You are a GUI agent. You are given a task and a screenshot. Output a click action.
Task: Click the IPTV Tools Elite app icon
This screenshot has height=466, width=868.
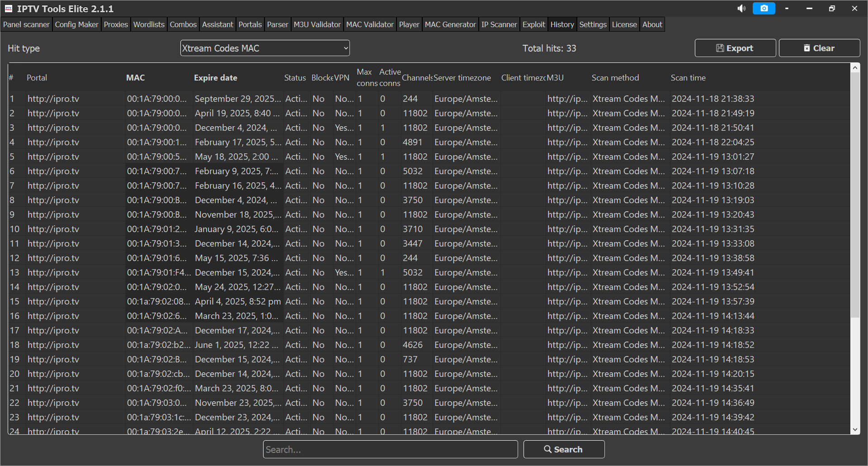point(9,9)
